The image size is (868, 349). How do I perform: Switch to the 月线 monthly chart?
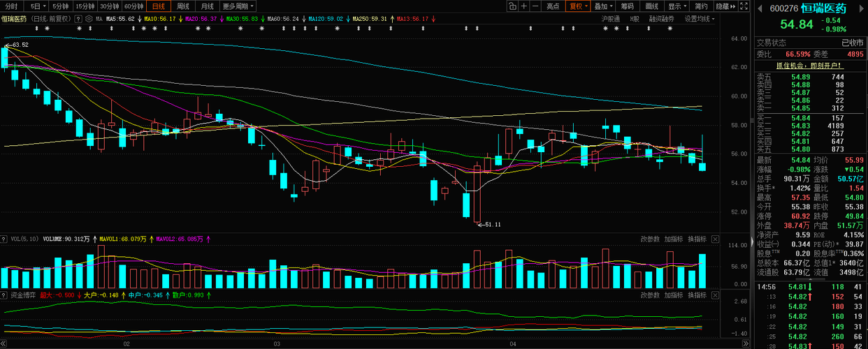click(208, 6)
